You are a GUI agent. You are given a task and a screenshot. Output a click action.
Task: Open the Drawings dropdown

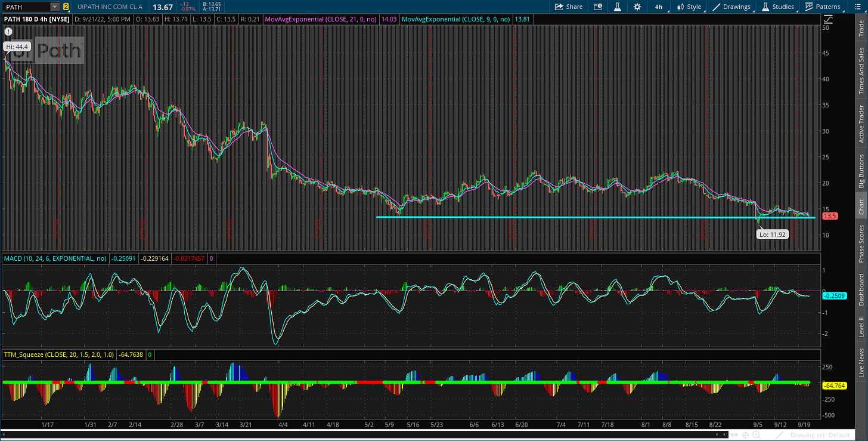click(732, 7)
